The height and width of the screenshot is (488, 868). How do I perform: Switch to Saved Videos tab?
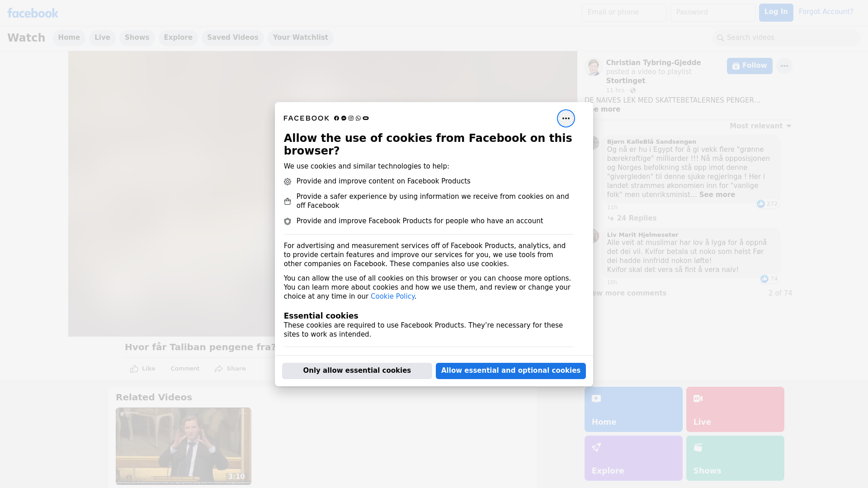pyautogui.click(x=233, y=38)
